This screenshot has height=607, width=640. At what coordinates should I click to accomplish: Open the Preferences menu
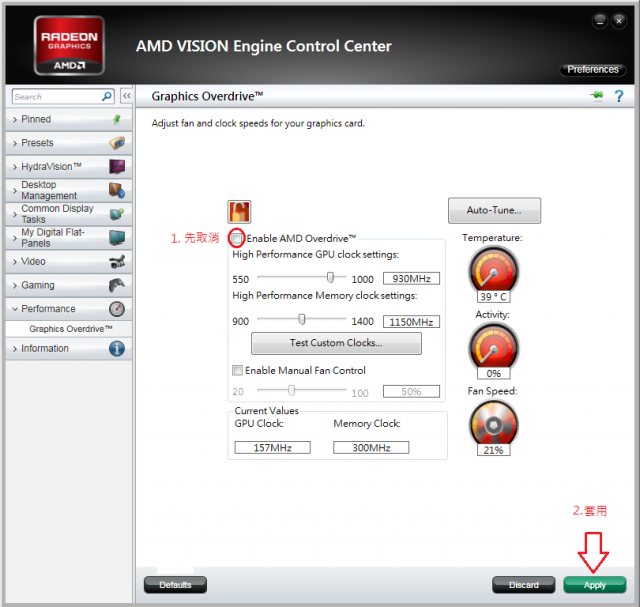coord(593,69)
